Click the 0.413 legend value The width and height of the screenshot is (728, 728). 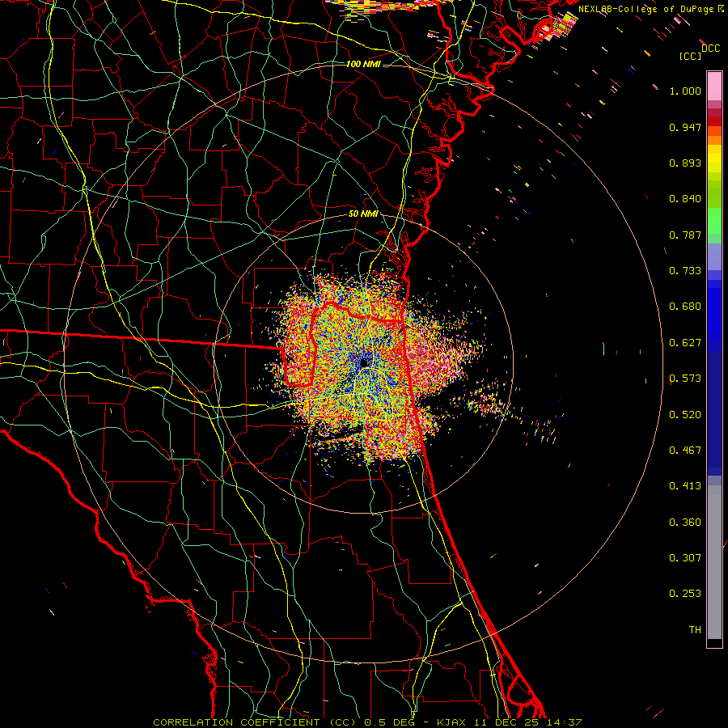point(685,486)
